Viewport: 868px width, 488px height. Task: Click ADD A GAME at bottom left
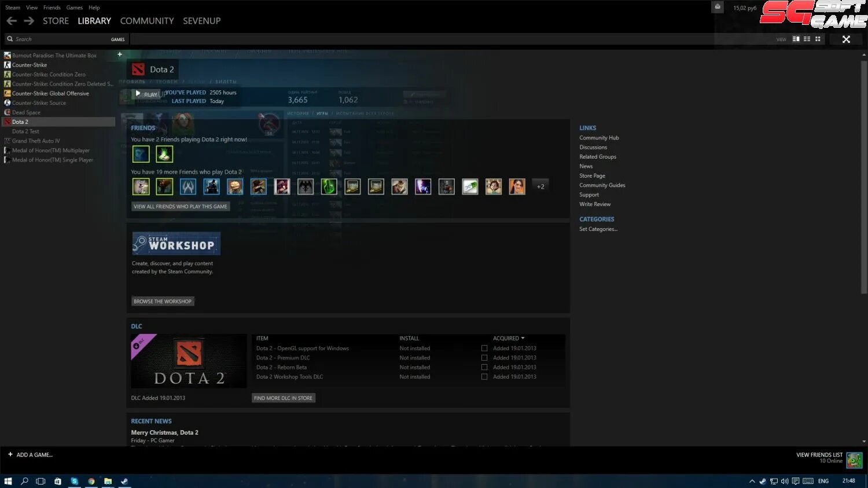30,455
